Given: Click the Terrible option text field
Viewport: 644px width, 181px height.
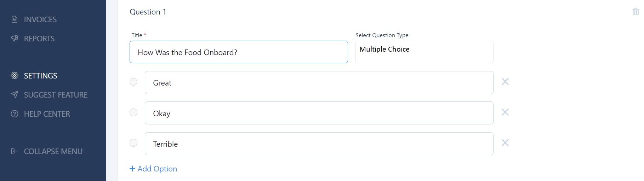Looking at the screenshot, I should (x=319, y=144).
